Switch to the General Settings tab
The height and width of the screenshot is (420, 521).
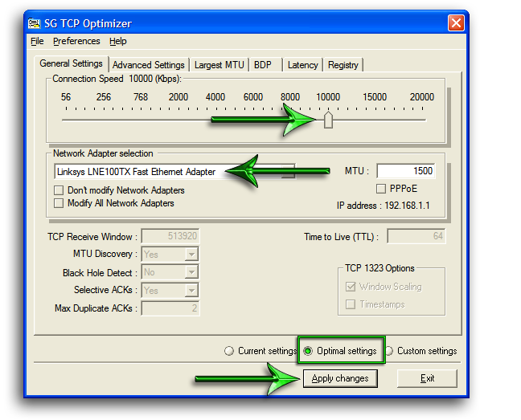(x=71, y=63)
